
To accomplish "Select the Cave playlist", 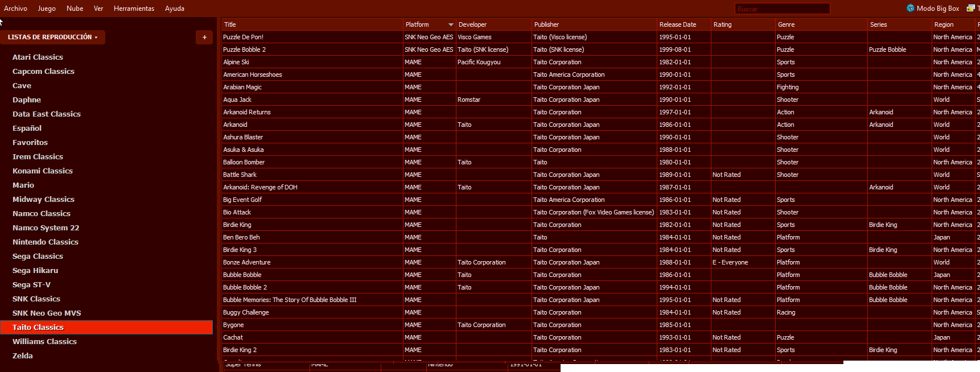I will 106,85.
